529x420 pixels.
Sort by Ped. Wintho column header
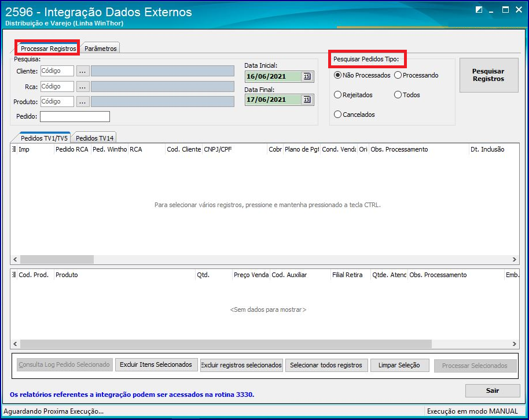pos(109,149)
